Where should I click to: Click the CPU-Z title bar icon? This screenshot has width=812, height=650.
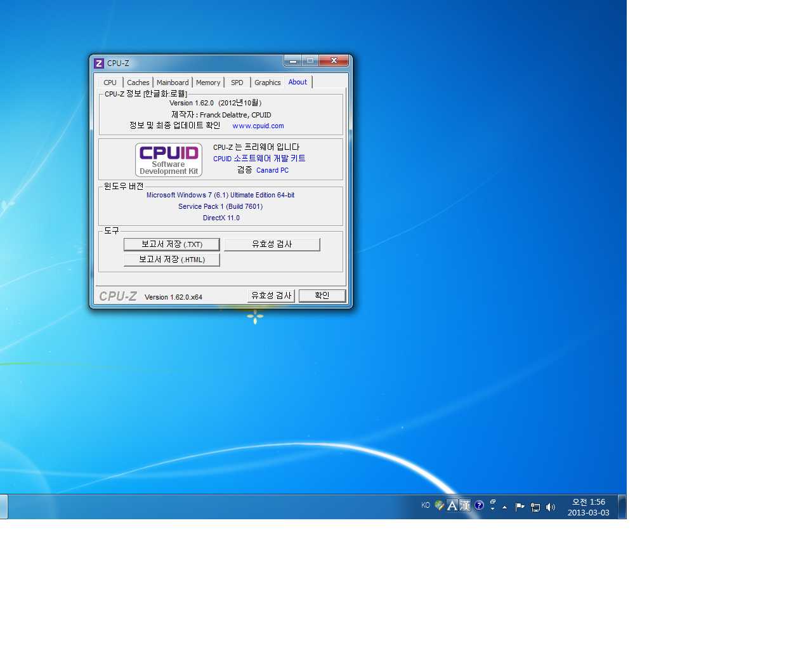pos(99,63)
